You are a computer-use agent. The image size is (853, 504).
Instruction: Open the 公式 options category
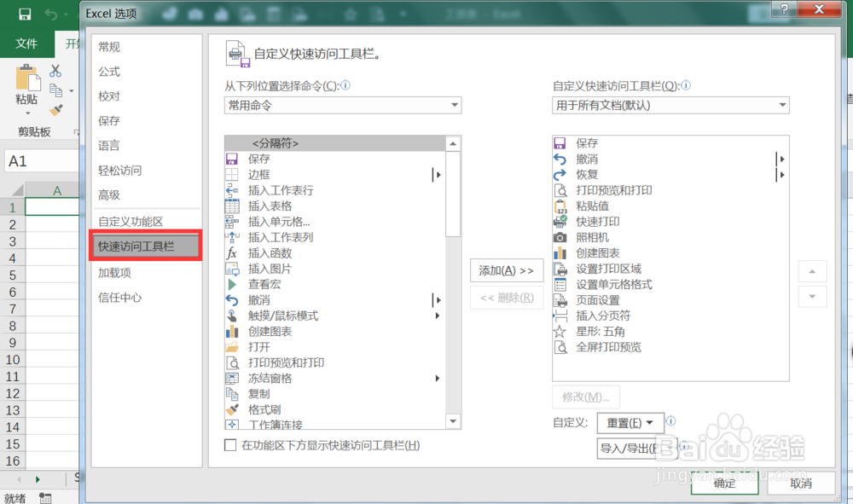[x=147, y=72]
